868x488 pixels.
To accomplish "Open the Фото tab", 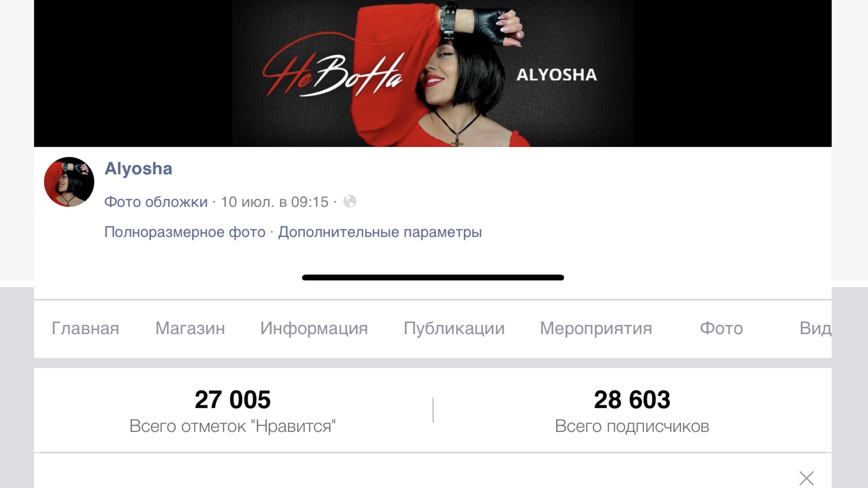I will click(x=721, y=328).
